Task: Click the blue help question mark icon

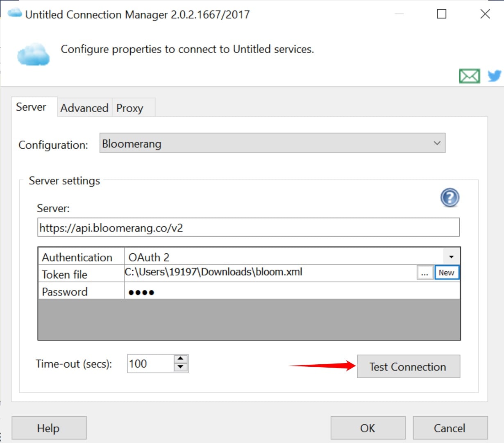Action: 450,198
